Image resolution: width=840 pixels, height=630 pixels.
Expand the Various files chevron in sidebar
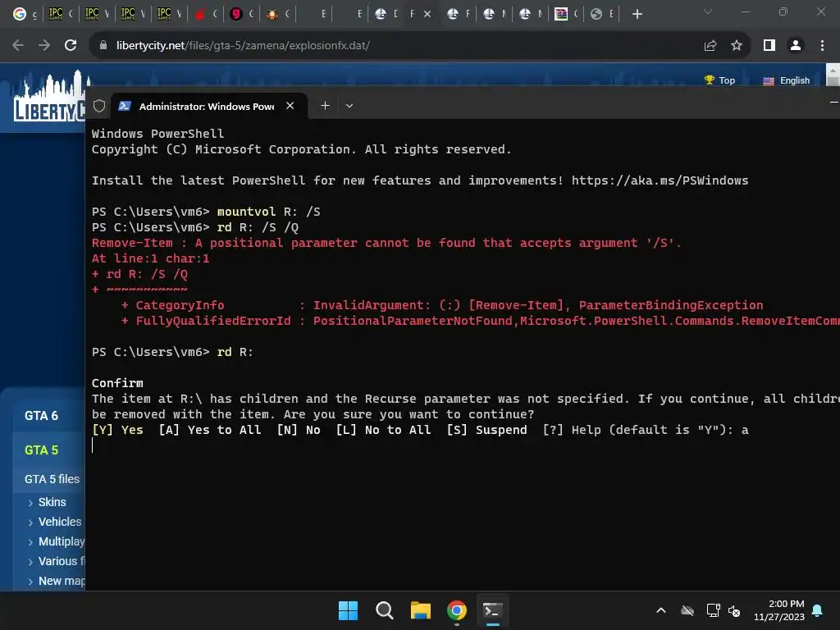[x=30, y=562]
